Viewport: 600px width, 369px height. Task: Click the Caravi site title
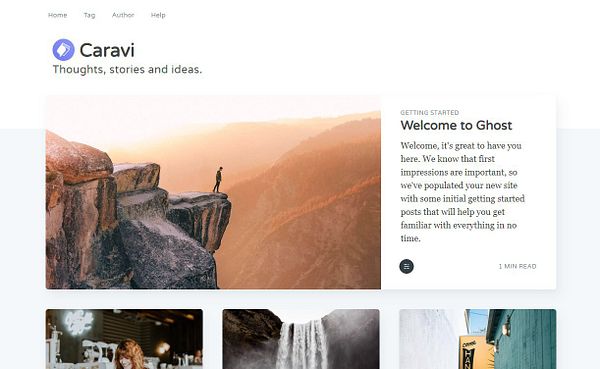(x=107, y=50)
